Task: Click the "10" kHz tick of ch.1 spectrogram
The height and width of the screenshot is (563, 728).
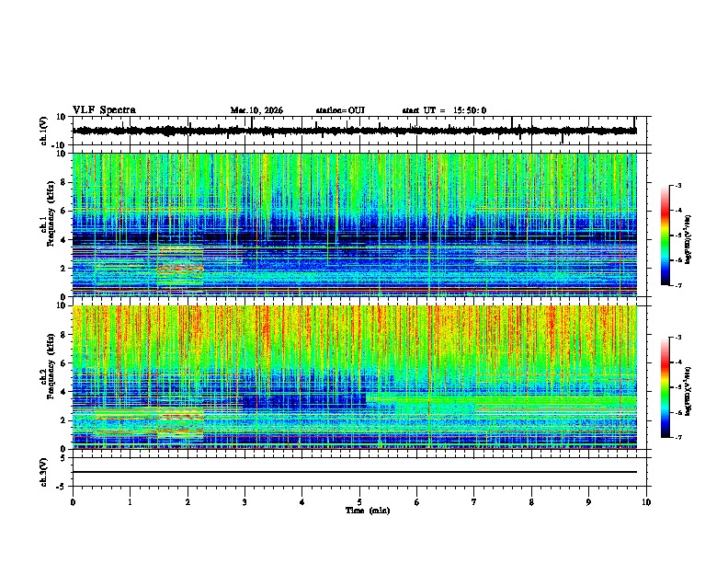Action: pyautogui.click(x=62, y=154)
